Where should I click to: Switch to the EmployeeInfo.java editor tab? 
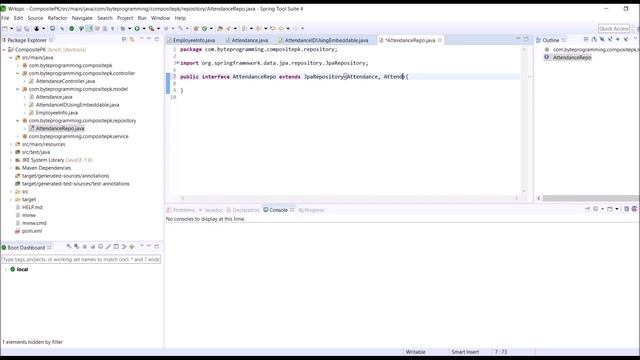pos(193,40)
